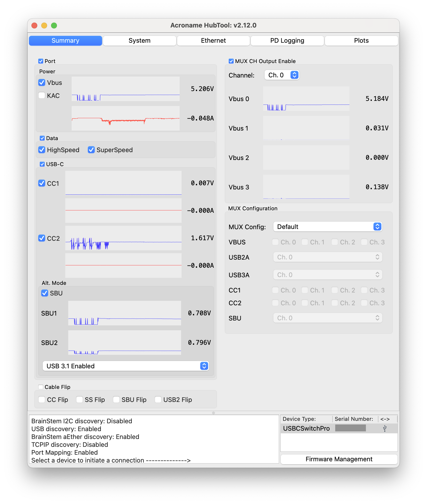Toggle the MUX CH Output Enable checkbox
The height and width of the screenshot is (504, 427).
point(231,61)
